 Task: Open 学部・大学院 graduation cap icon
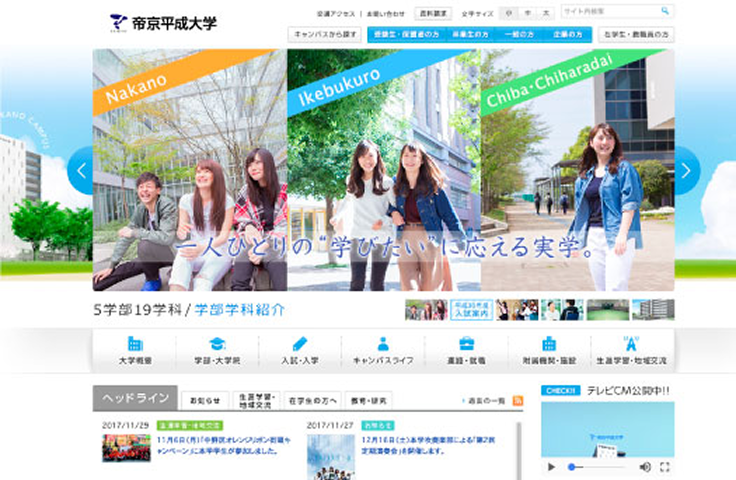(x=217, y=343)
